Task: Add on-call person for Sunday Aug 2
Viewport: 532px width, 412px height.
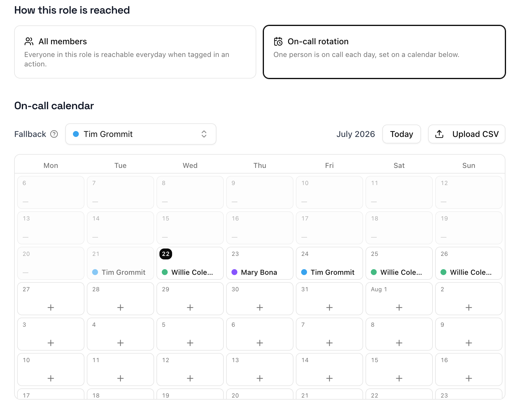Action: click(x=469, y=308)
